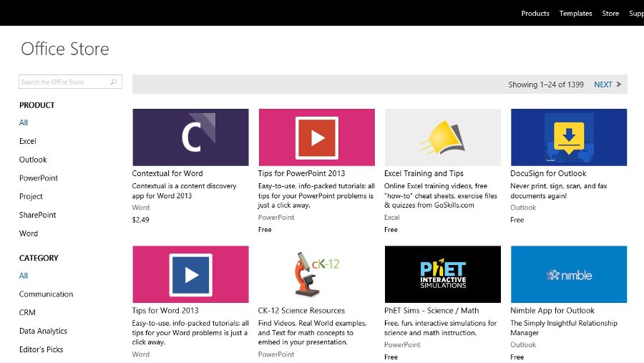
Task: Open the Store menu
Action: pos(610,13)
